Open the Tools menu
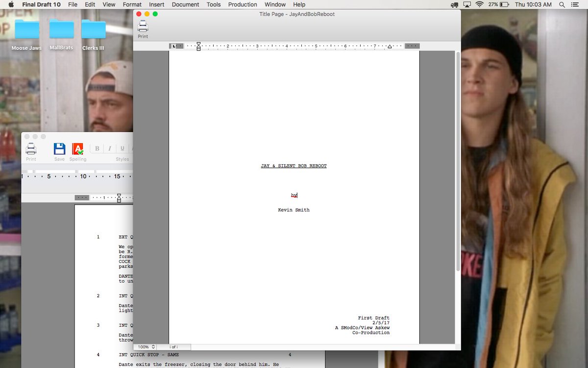588x368 pixels. click(214, 4)
